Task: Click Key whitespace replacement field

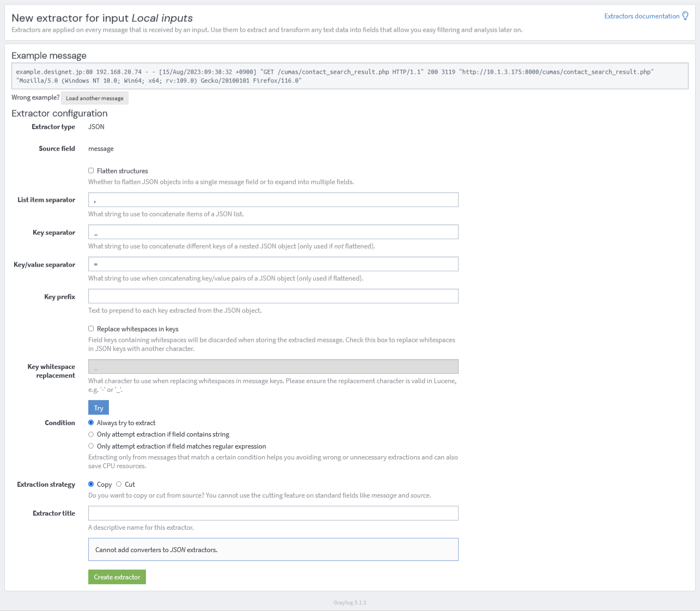Action: click(x=273, y=367)
